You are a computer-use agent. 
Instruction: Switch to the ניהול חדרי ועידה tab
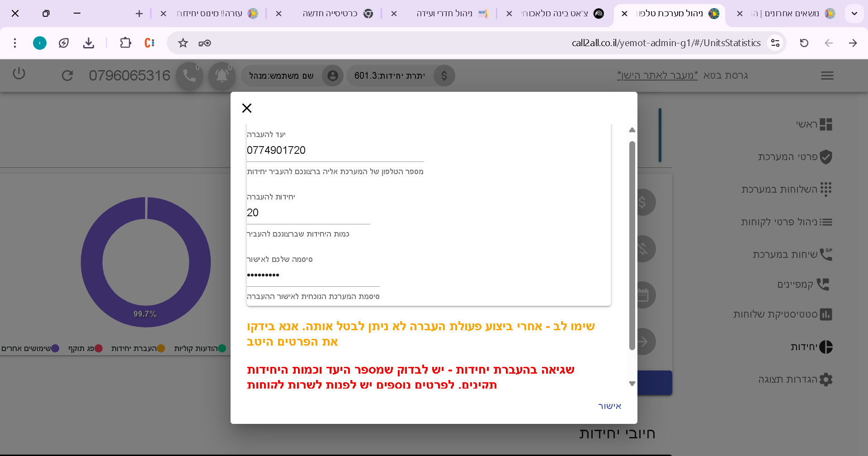[445, 13]
